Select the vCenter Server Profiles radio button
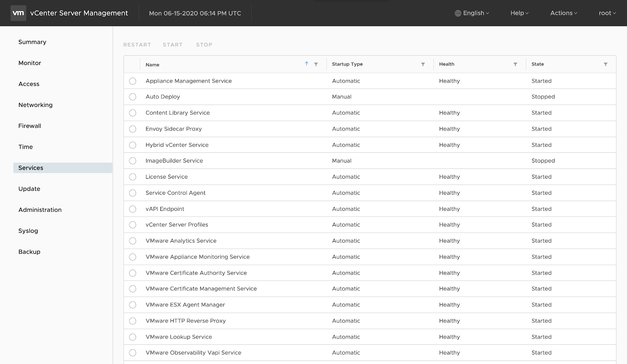This screenshot has width=627, height=364. click(132, 225)
